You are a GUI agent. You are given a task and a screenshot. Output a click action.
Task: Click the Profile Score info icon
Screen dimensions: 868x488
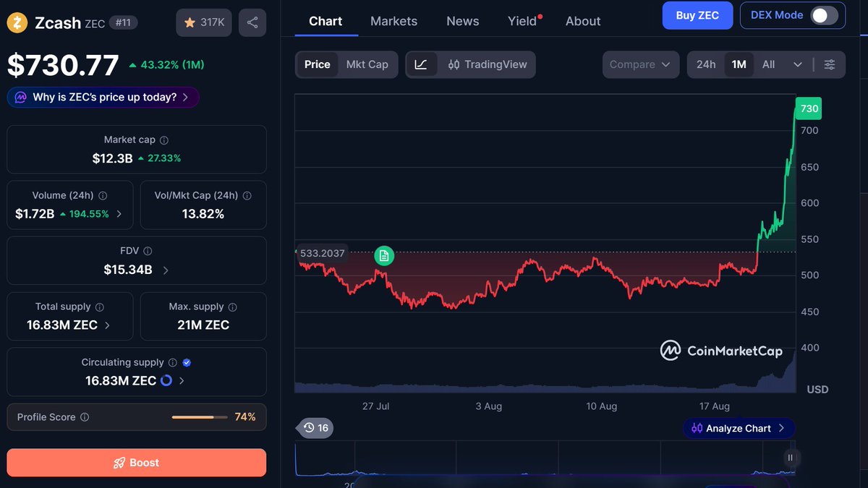(85, 417)
